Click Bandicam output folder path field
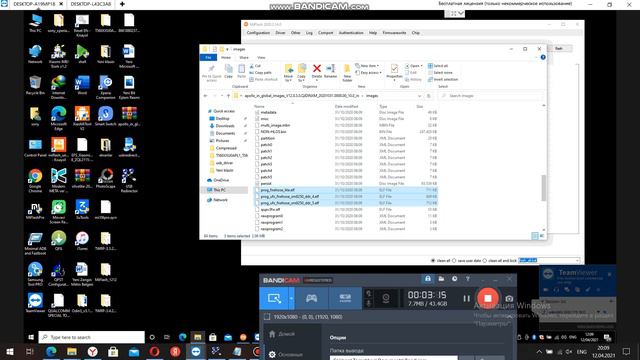Viewport: 640px width, 360px height. (393, 358)
